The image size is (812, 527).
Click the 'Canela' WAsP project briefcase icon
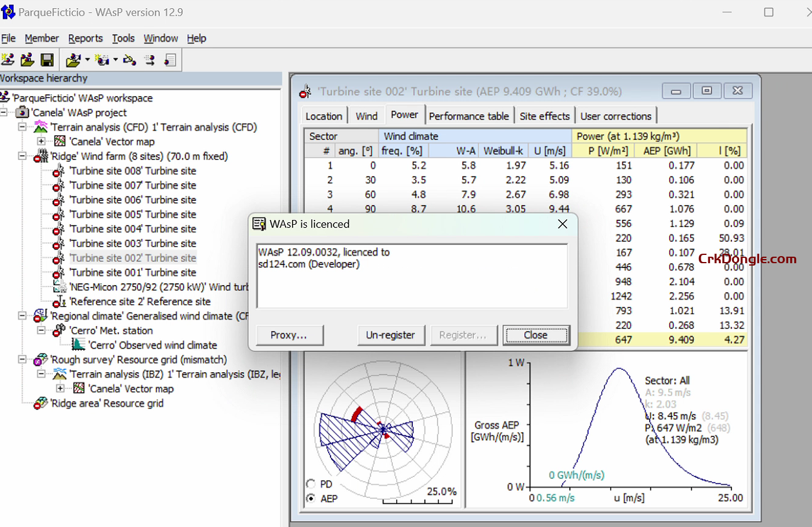(23, 113)
